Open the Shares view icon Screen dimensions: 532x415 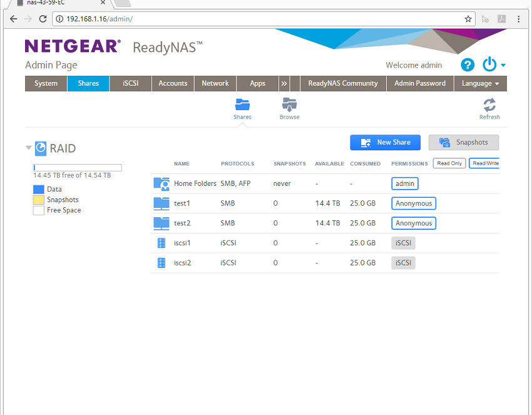click(242, 105)
